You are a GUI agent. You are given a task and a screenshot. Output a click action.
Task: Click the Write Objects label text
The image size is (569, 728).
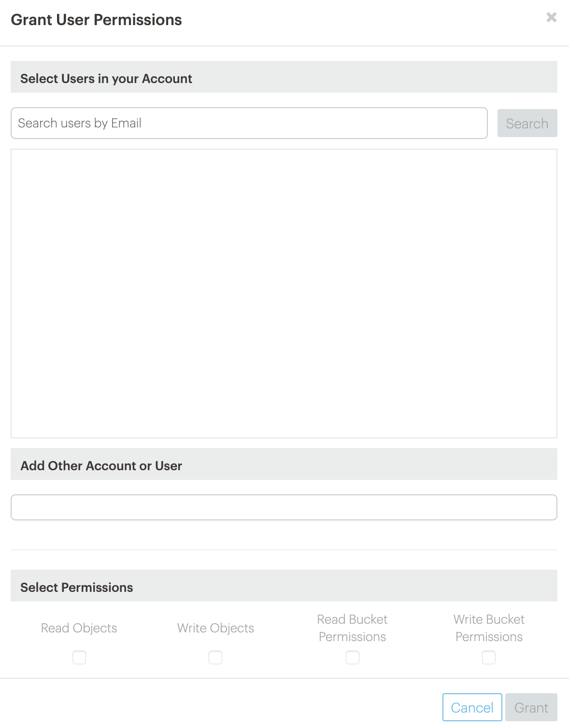215,628
